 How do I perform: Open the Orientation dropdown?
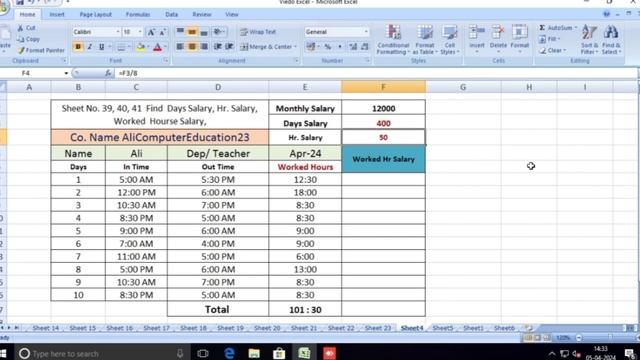click(220, 32)
